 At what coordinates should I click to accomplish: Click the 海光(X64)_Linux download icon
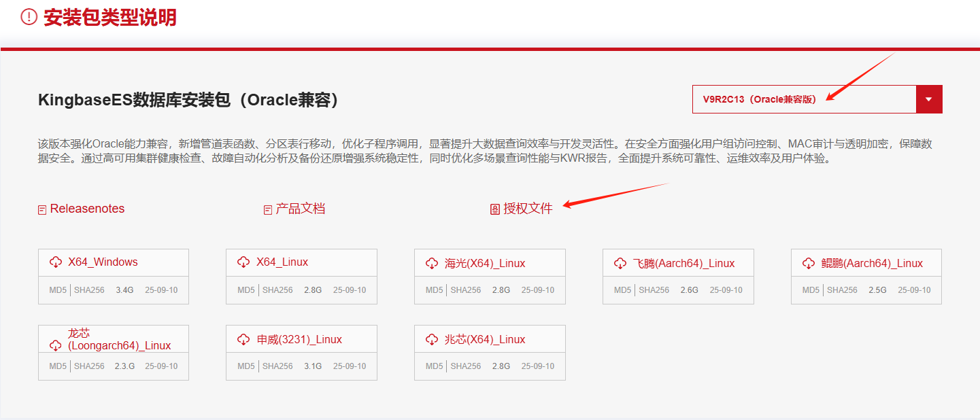tap(432, 264)
